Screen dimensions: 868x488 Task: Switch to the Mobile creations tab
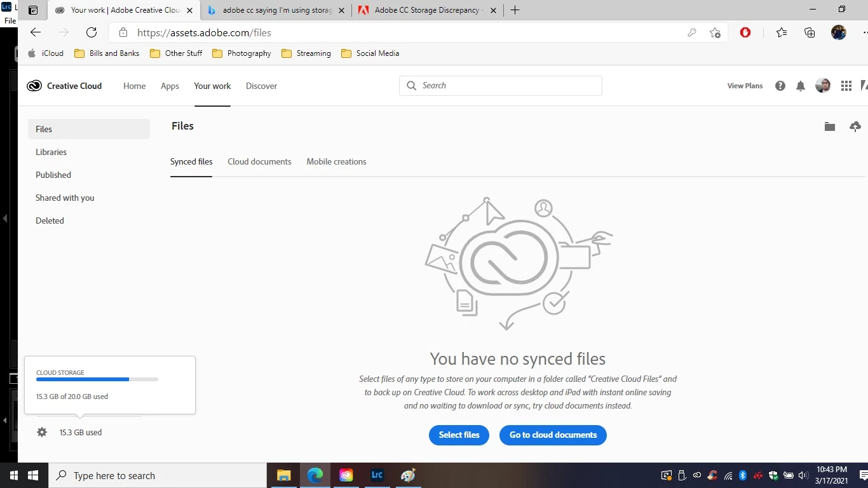(x=336, y=161)
